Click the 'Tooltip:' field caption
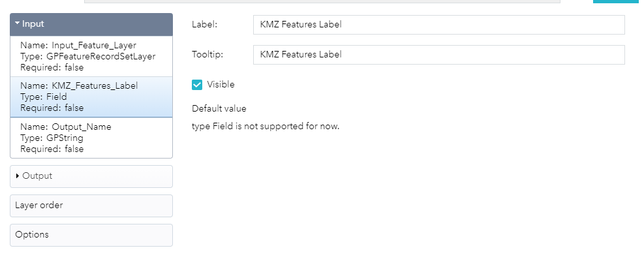 207,55
